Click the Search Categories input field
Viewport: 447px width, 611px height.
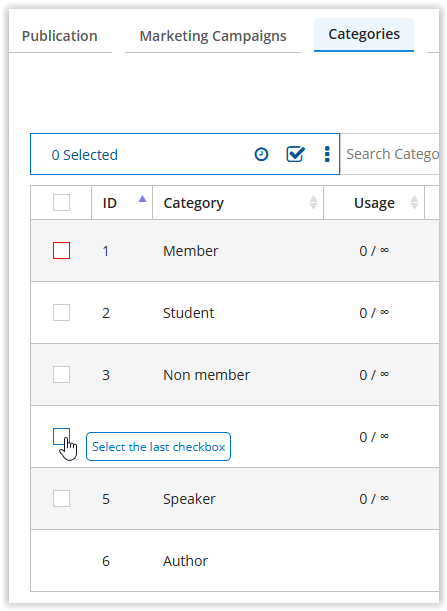coord(390,154)
